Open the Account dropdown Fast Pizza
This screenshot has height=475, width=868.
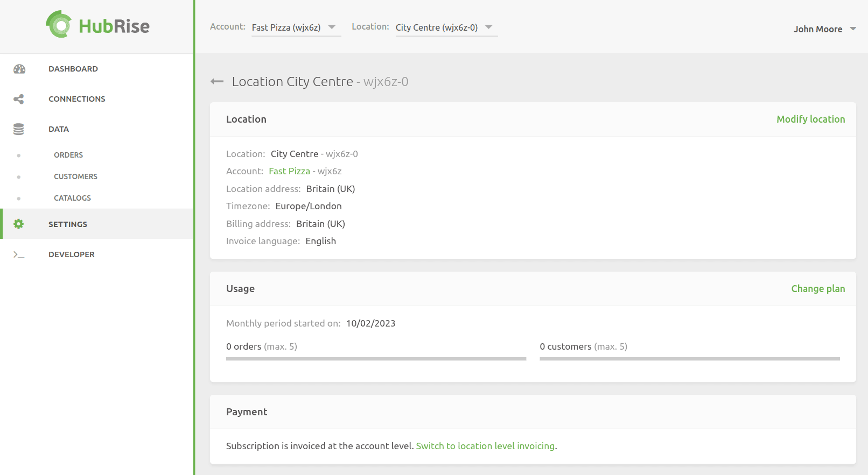pyautogui.click(x=296, y=27)
